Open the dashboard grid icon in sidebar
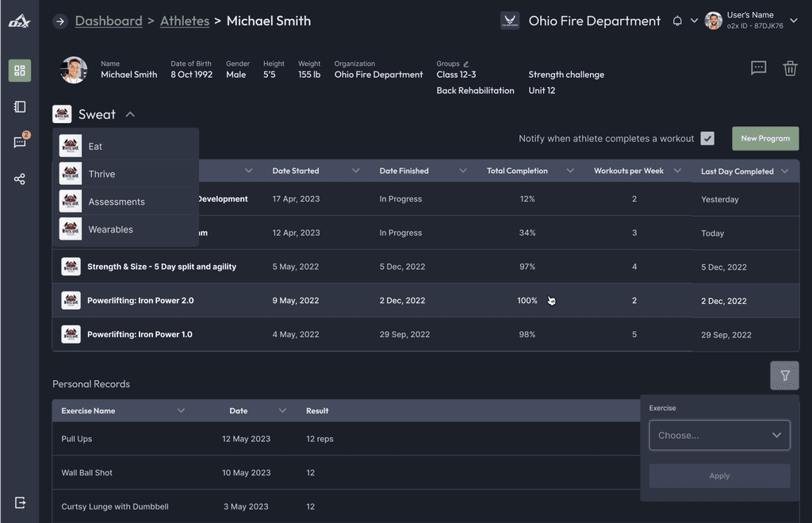The image size is (812, 523). point(20,71)
